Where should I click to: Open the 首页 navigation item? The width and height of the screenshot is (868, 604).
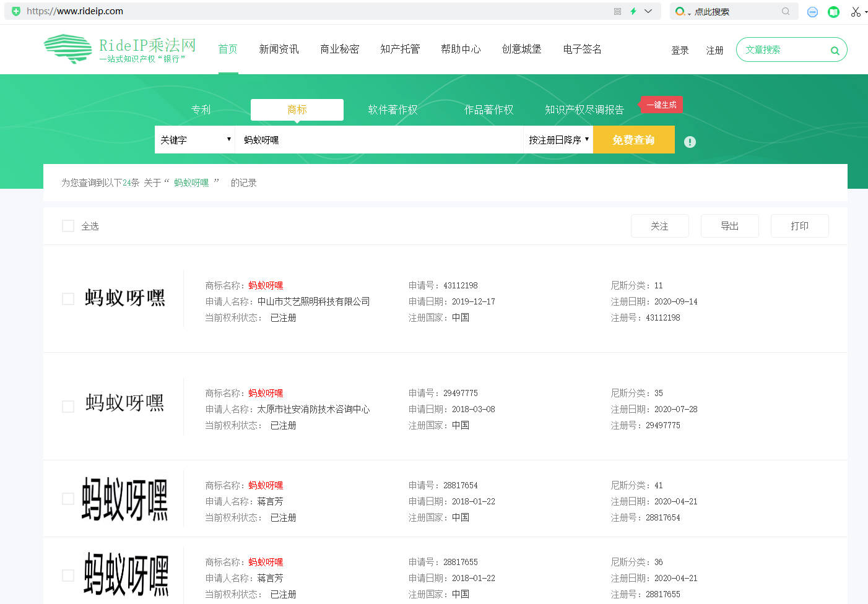click(228, 49)
